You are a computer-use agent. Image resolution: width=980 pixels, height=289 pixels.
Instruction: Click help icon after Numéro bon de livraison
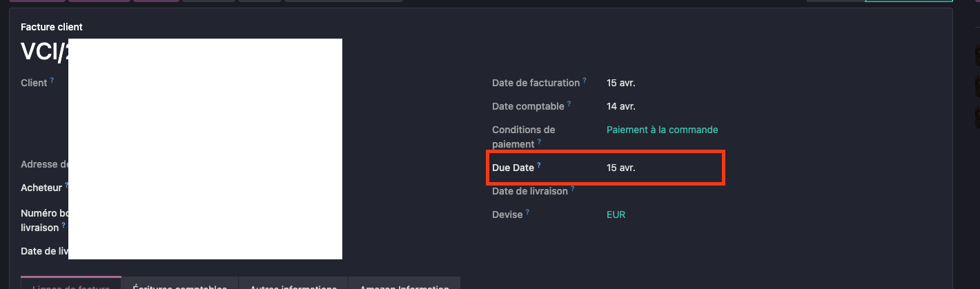click(63, 225)
